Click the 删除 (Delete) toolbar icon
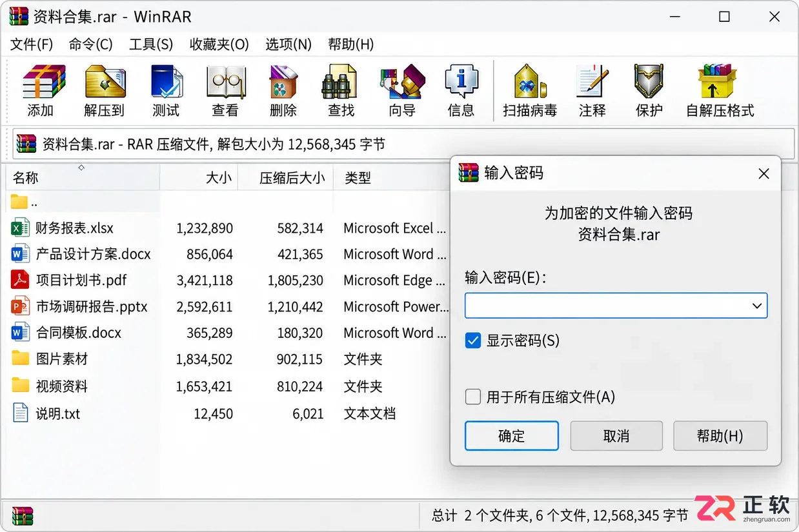799x532 pixels. coord(283,82)
